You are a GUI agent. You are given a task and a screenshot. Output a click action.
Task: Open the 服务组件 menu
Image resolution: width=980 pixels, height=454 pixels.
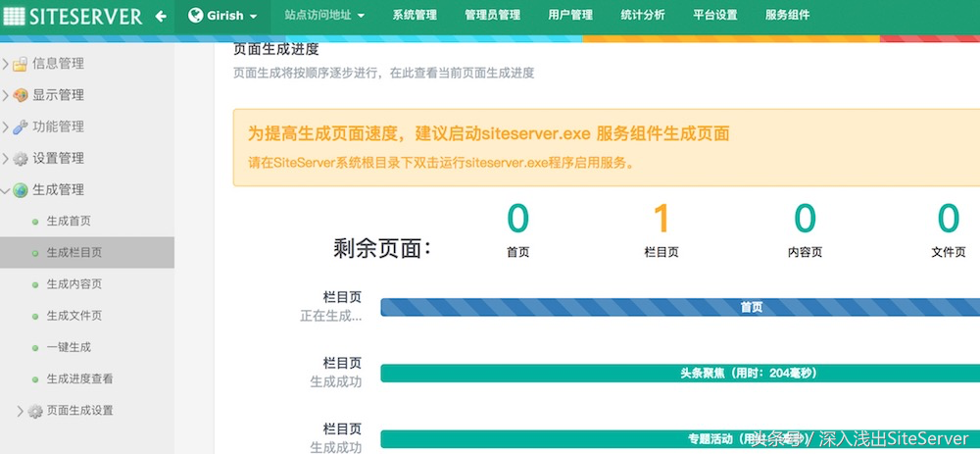788,16
